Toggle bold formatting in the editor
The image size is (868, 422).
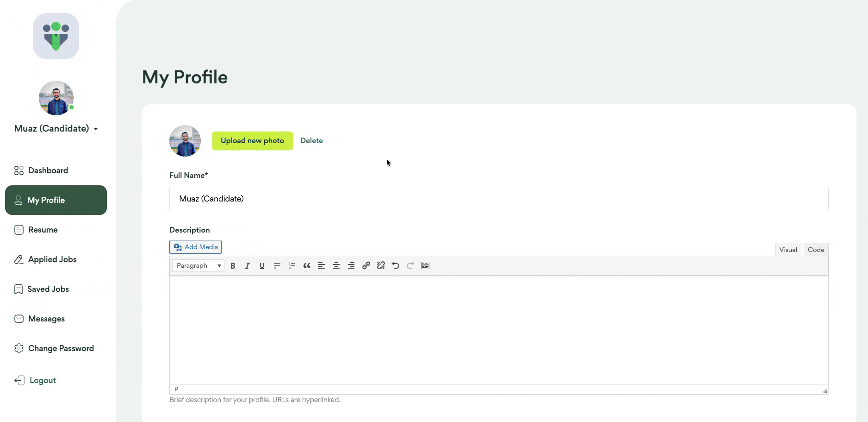233,265
